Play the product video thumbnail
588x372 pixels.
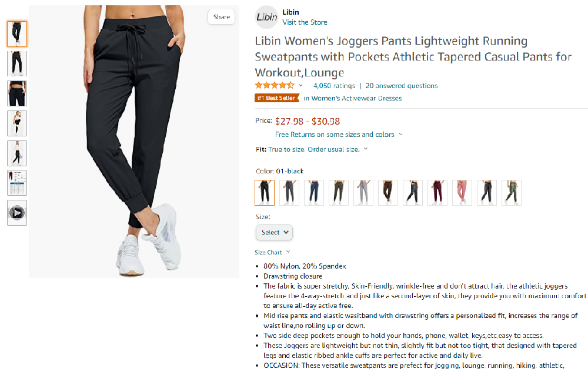[17, 213]
